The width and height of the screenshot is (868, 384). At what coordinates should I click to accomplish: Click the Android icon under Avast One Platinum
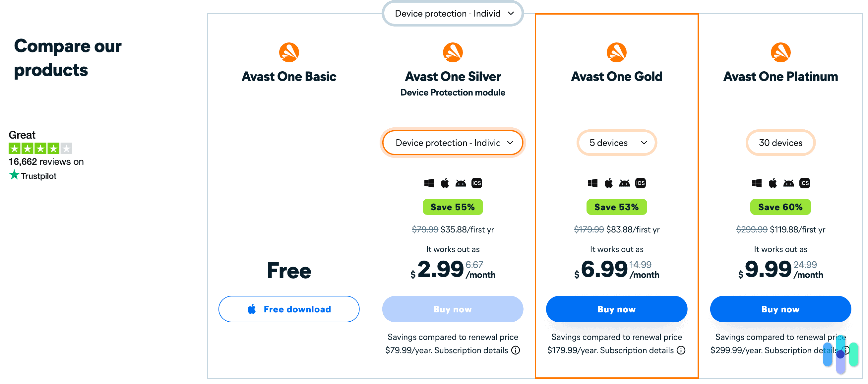[788, 183]
